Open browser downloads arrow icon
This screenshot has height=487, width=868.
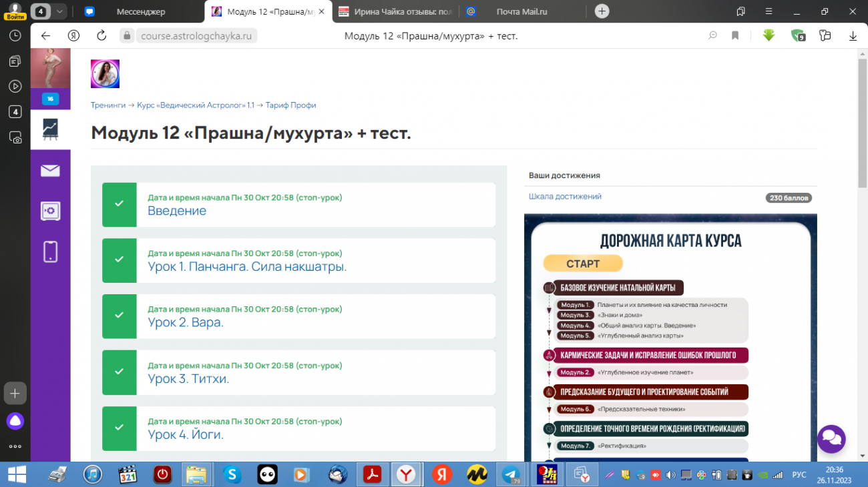click(853, 36)
